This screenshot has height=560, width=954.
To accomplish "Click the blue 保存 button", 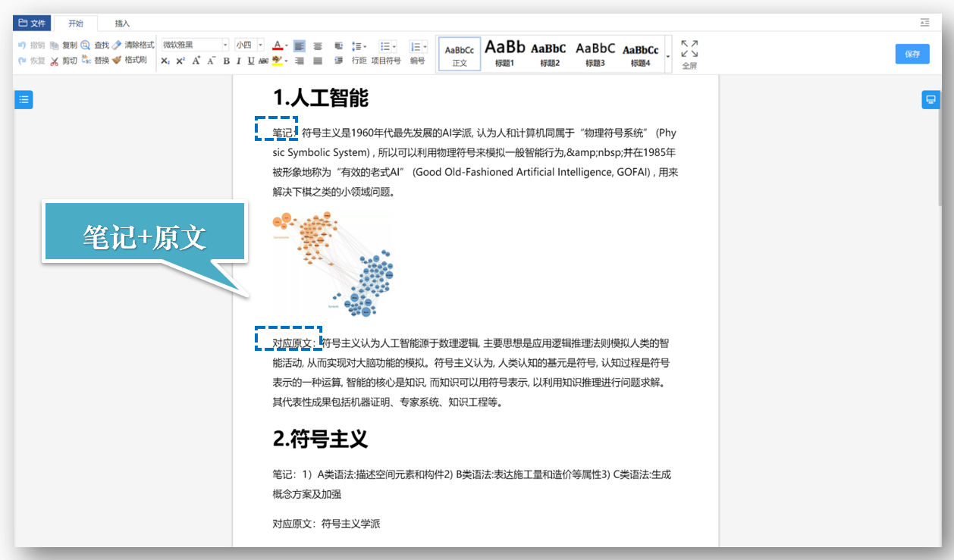I will coord(912,54).
